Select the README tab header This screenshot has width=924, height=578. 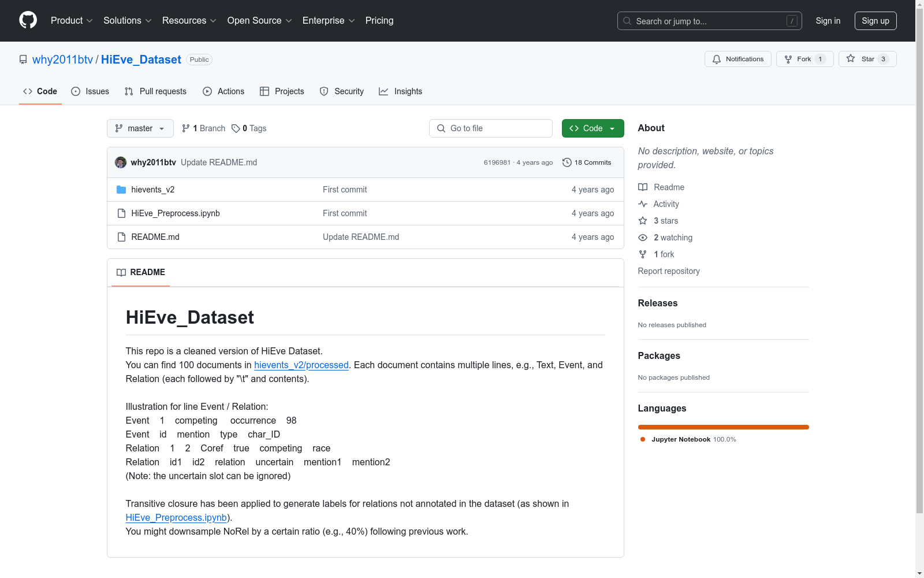click(x=141, y=272)
